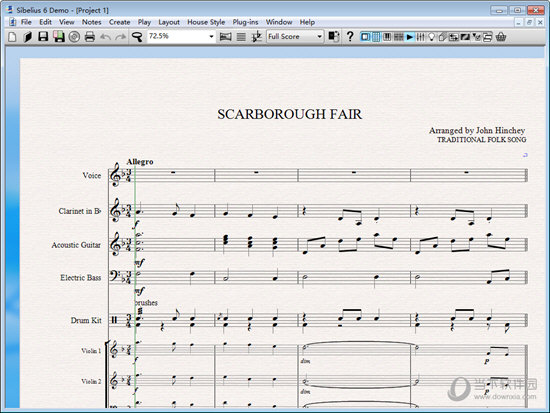Click the Clarinet in B♭ staff name
Image resolution: width=550 pixels, height=413 pixels.
(x=80, y=211)
